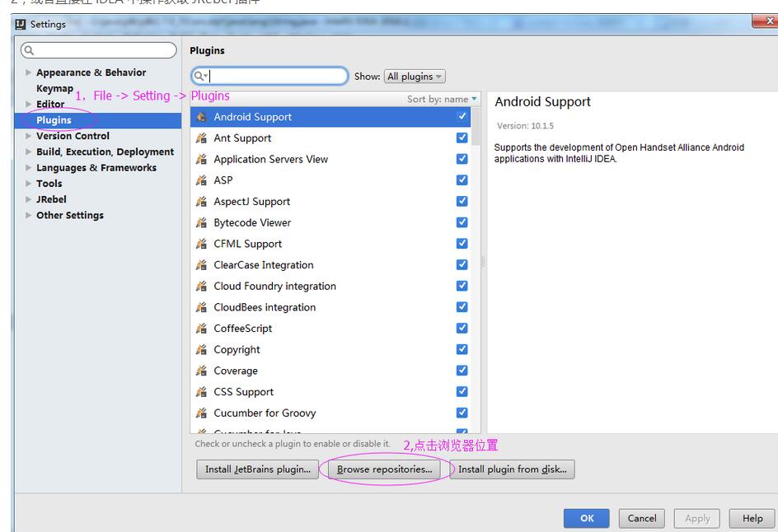The image size is (778, 532).
Task: Expand Appearance & Behavior tree node
Action: [28, 72]
